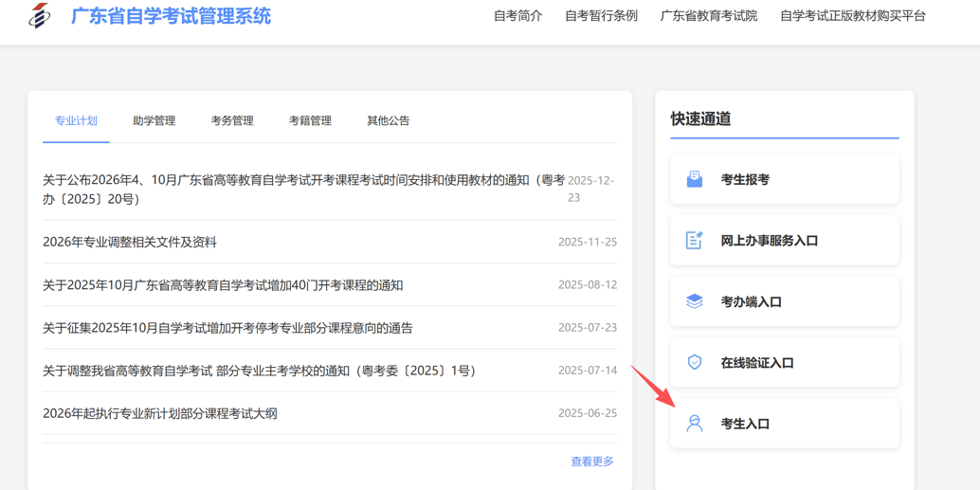Open the 考籍管理 tab
The image size is (980, 490).
pos(310,120)
